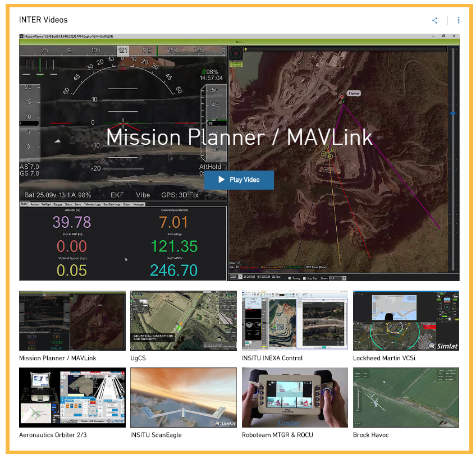Viewport: 476px width, 459px height.
Task: Play the Mission Planner / MAVLink video
Action: tap(239, 180)
